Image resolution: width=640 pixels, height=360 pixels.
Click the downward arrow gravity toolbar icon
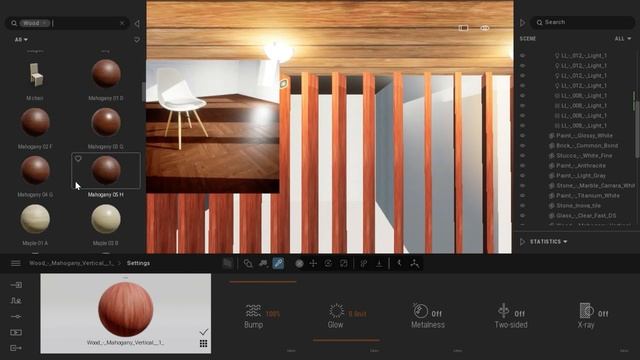pos(379,263)
